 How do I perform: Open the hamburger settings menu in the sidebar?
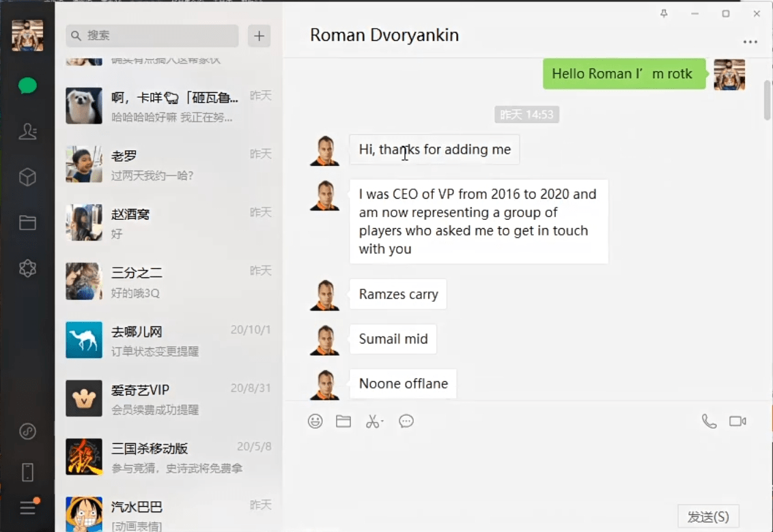[x=27, y=507]
